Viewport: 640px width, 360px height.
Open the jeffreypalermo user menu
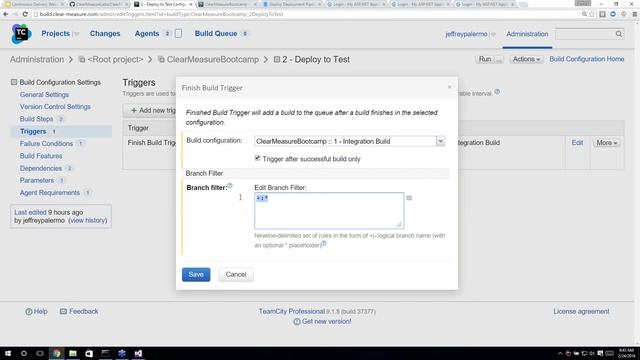pyautogui.click(x=466, y=34)
